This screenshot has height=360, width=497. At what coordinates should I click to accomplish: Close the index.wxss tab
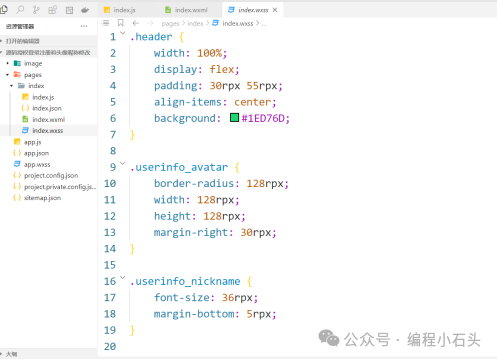[275, 10]
